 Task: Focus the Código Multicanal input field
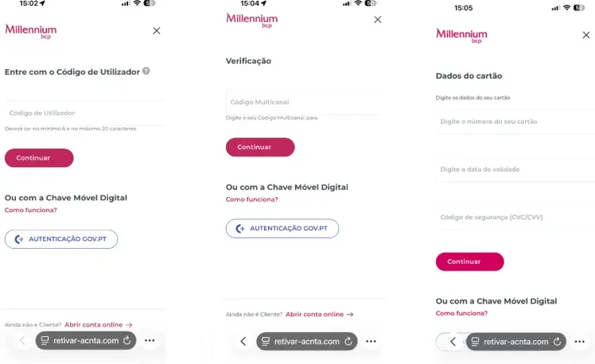[302, 103]
